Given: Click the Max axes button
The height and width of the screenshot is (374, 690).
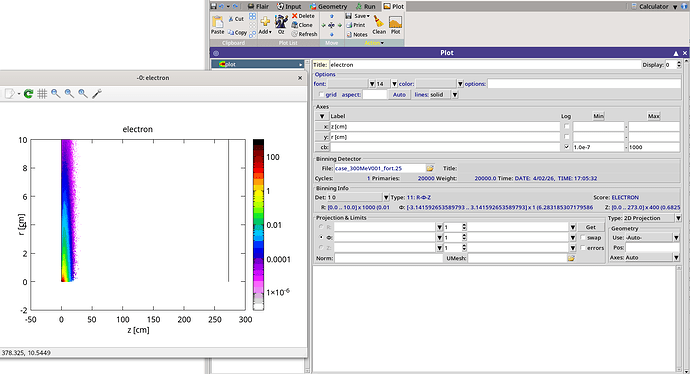Looking at the screenshot, I should pyautogui.click(x=653, y=116).
